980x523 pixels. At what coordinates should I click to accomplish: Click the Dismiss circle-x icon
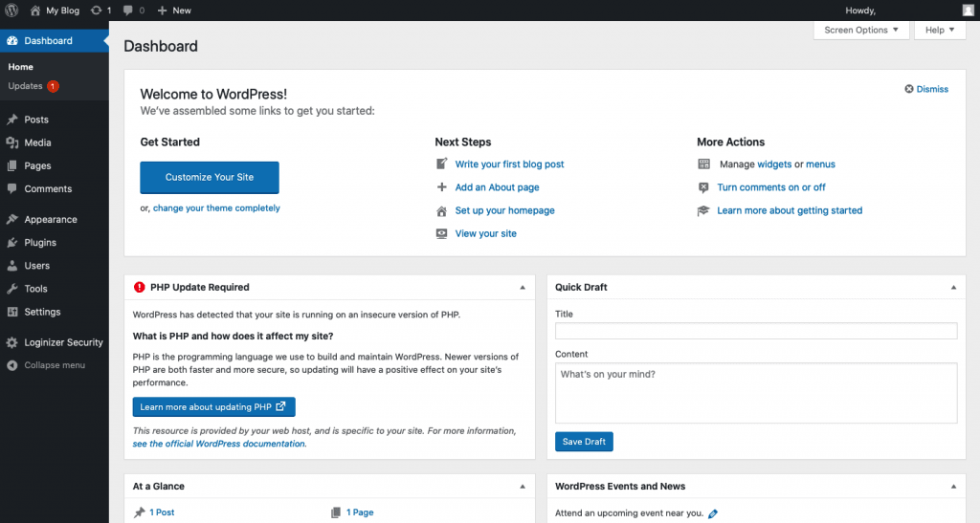tap(909, 89)
